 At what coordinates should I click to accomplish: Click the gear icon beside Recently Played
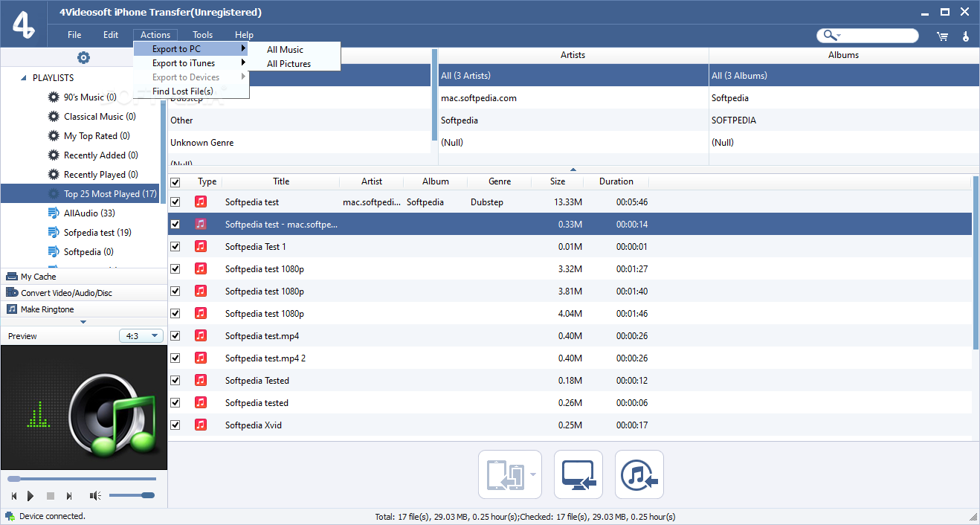tap(54, 174)
